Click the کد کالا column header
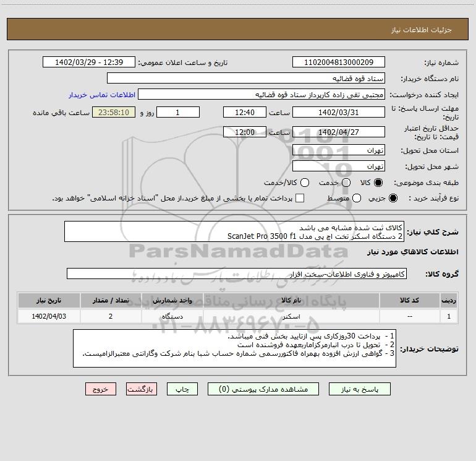The image size is (476, 461). [x=409, y=301]
